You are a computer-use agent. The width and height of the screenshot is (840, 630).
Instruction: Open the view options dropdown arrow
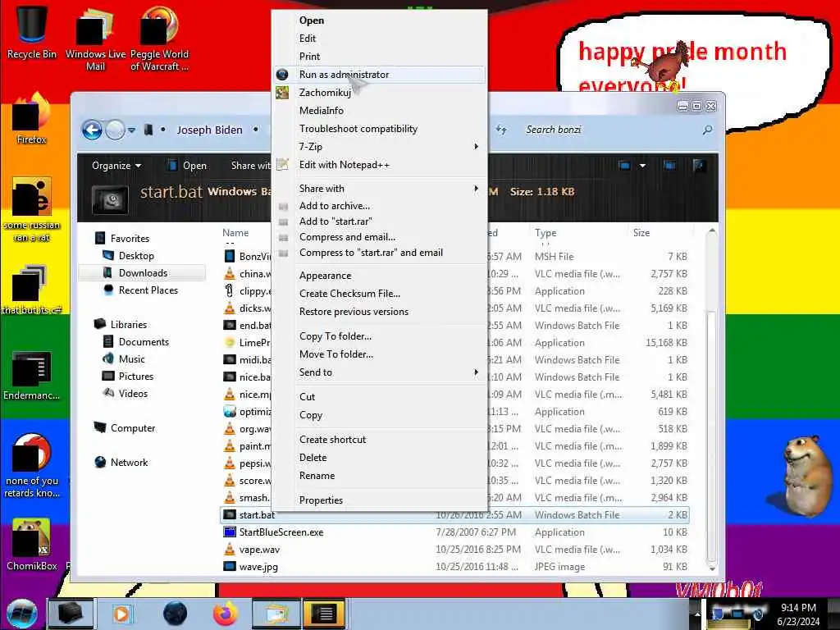[642, 166]
